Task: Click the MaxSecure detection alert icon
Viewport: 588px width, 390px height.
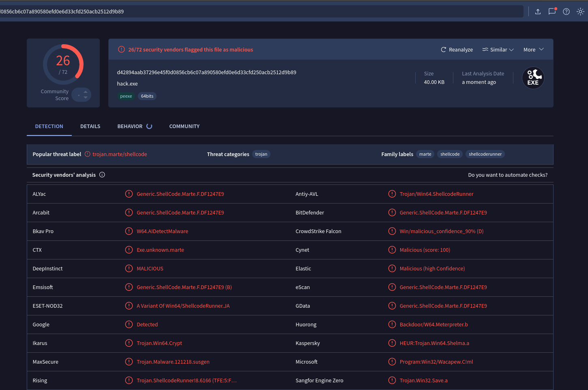Action: (129, 362)
